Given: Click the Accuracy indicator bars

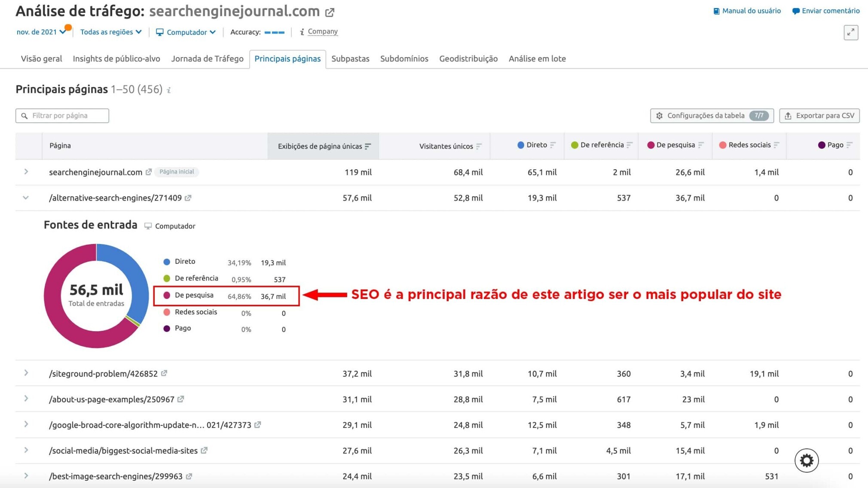Looking at the screenshot, I should pos(274,32).
